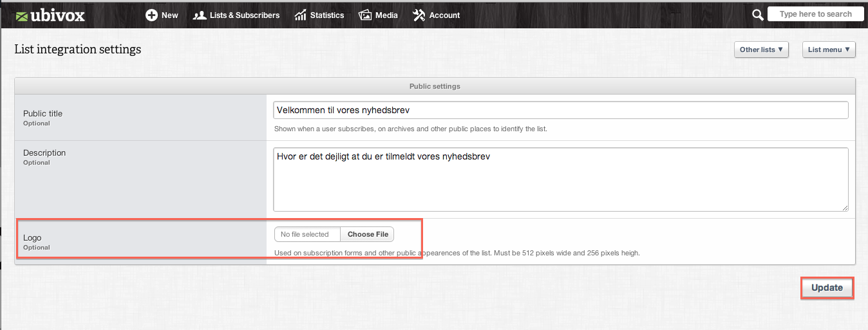This screenshot has height=330, width=868.
Task: Open the Media menu
Action: 378,15
